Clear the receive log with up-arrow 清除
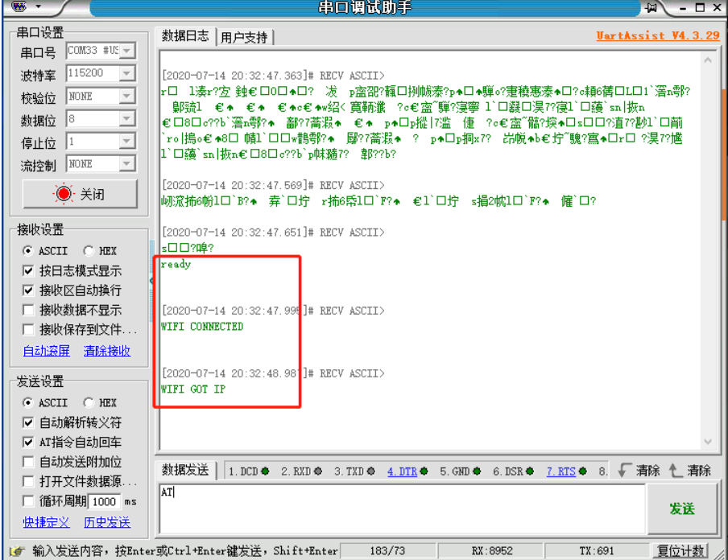This screenshot has height=560, width=728. 690,471
